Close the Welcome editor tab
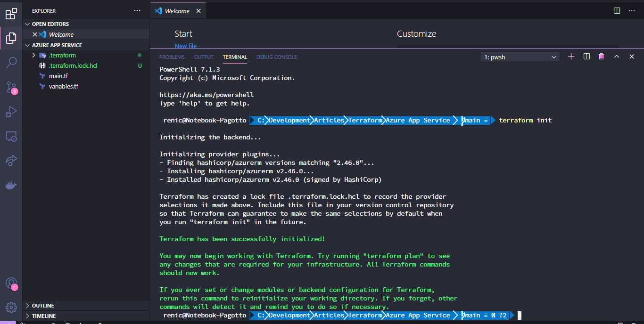 click(x=198, y=11)
